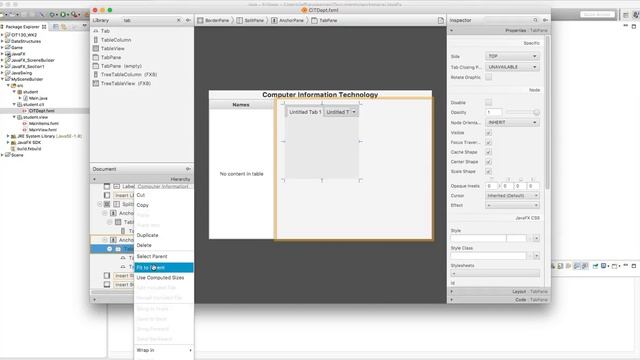The height and width of the screenshot is (360, 640).
Task: Open the Inspector panel options menu
Action: [545, 20]
